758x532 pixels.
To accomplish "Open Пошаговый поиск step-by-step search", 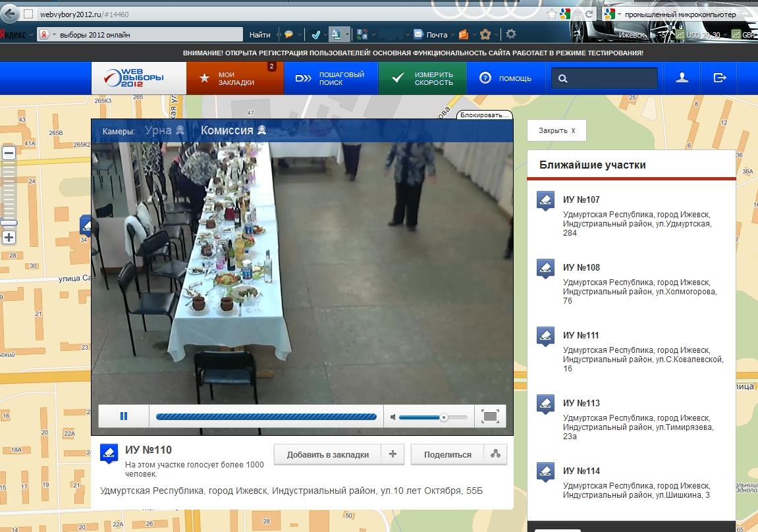I will [x=331, y=78].
